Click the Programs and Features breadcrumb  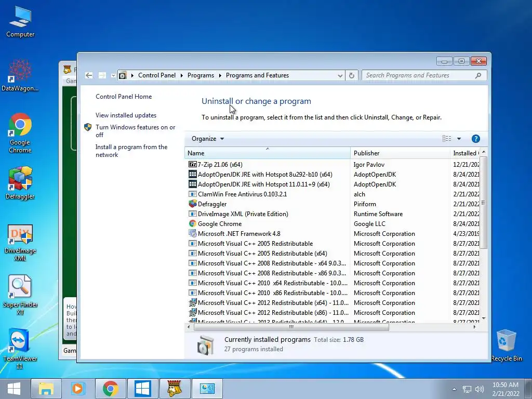pyautogui.click(x=257, y=75)
